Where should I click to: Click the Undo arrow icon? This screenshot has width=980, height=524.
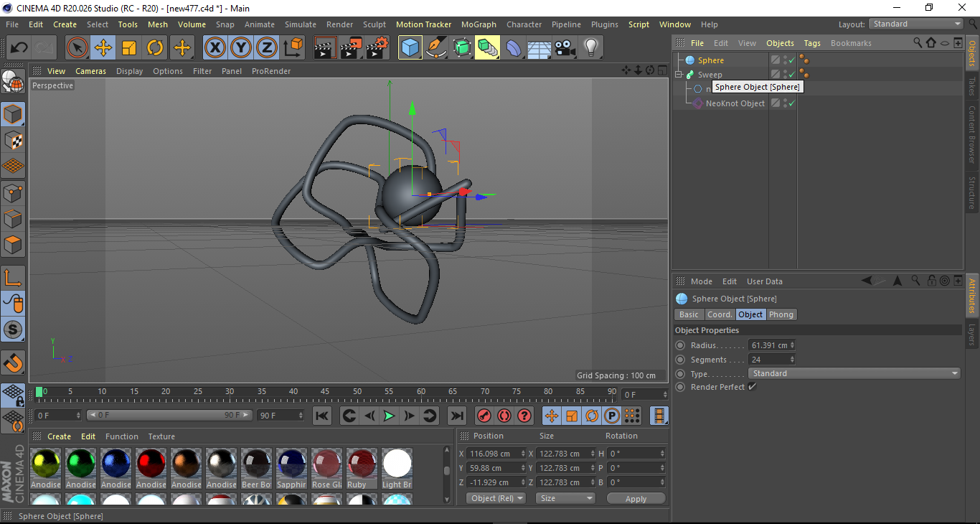click(x=19, y=48)
